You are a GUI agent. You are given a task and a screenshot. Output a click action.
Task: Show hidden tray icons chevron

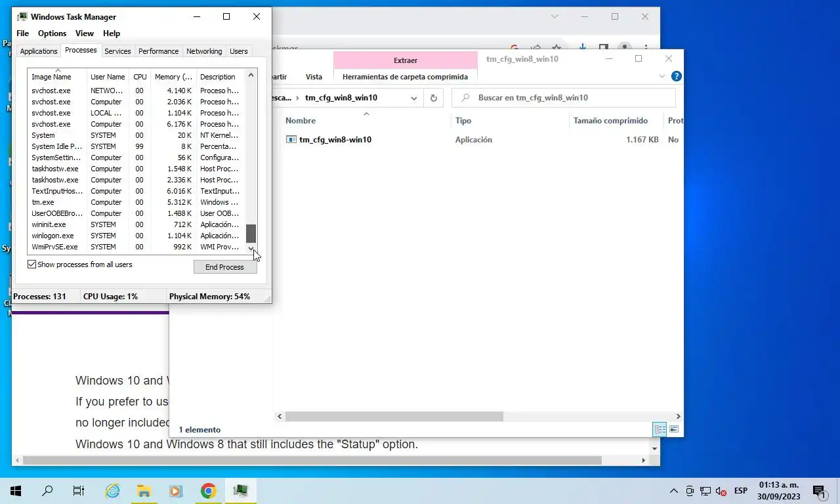click(x=673, y=491)
